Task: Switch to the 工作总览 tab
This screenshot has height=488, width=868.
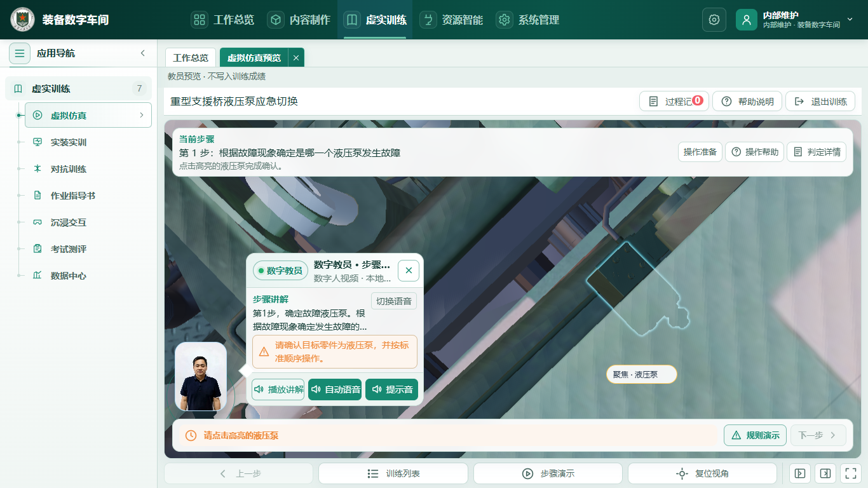Action: click(x=191, y=57)
